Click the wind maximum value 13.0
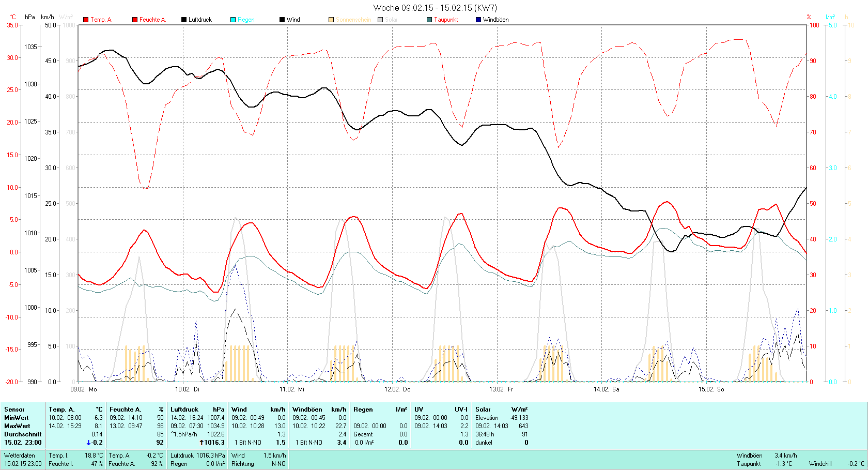868x470 pixels. tap(280, 426)
